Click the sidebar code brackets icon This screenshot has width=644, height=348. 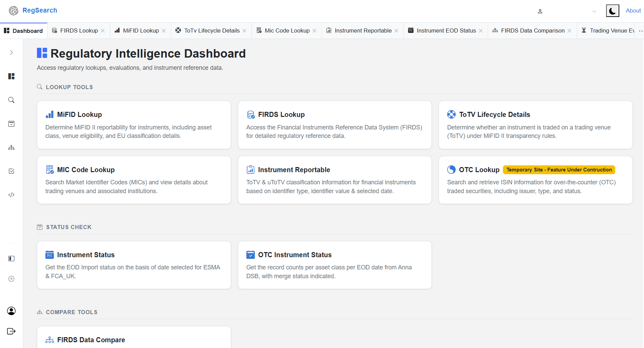pyautogui.click(x=12, y=195)
